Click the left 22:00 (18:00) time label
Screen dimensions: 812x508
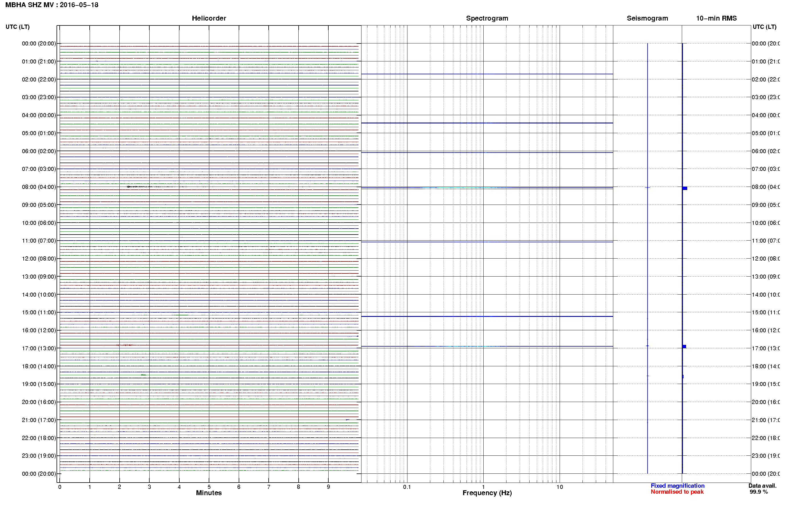[39, 438]
